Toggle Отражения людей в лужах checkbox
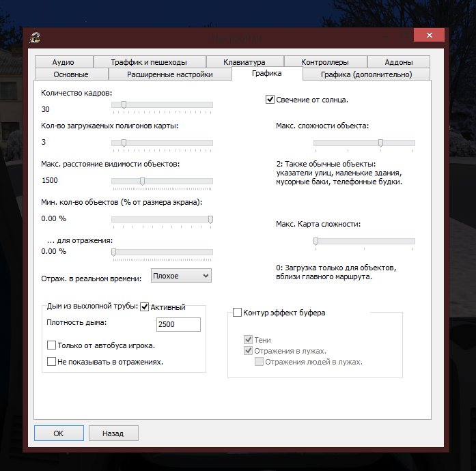This screenshot has height=471, width=476. coord(260,362)
